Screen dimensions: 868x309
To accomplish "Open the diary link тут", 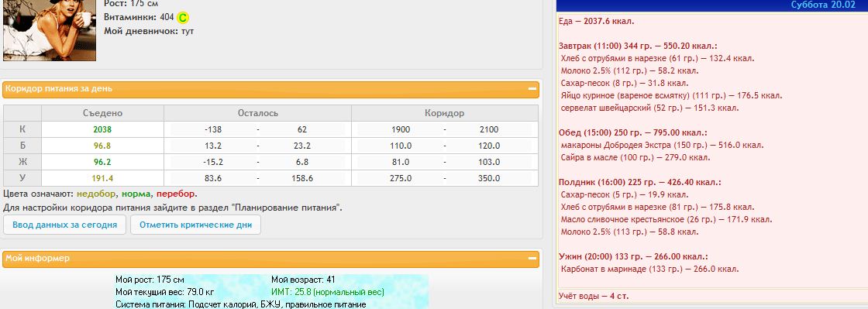I will (188, 32).
